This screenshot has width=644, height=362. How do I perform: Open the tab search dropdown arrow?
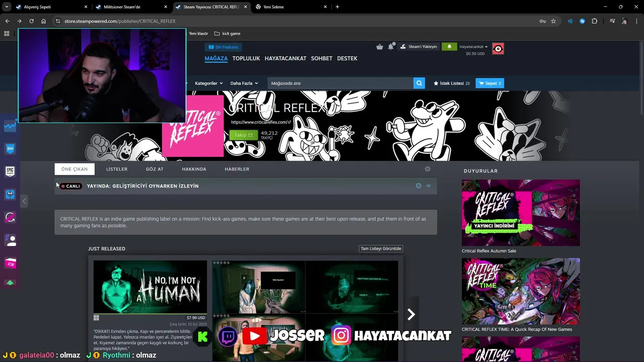click(7, 7)
